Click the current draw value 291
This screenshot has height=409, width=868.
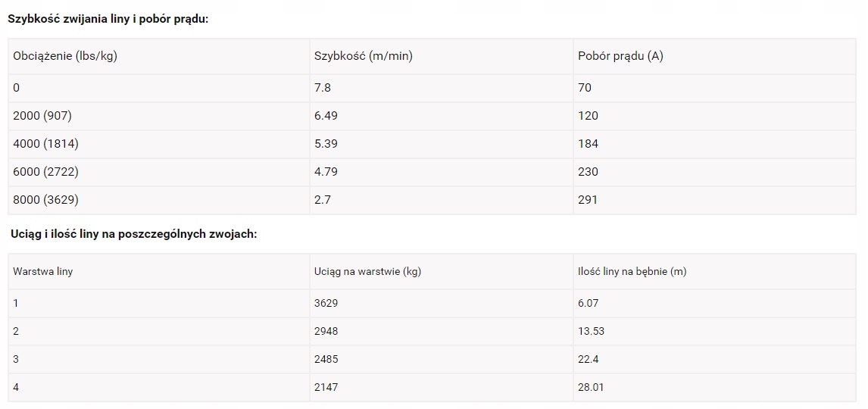click(x=588, y=200)
